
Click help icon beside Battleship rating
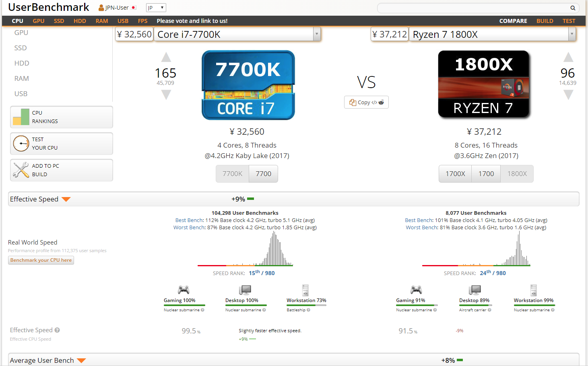(308, 310)
